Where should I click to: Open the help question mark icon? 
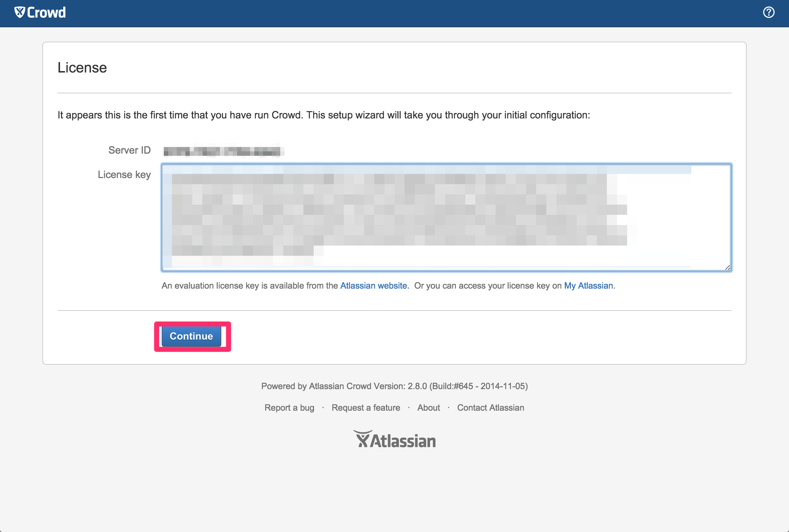(x=769, y=13)
